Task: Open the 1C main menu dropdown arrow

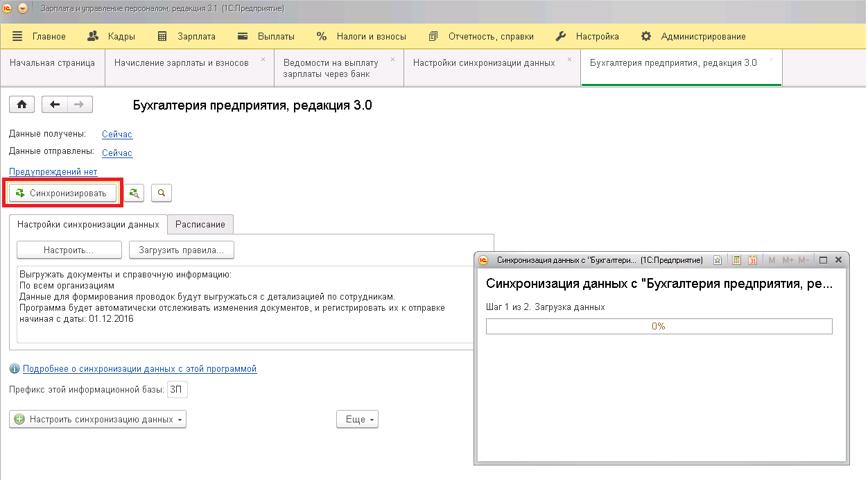Action: [x=23, y=8]
